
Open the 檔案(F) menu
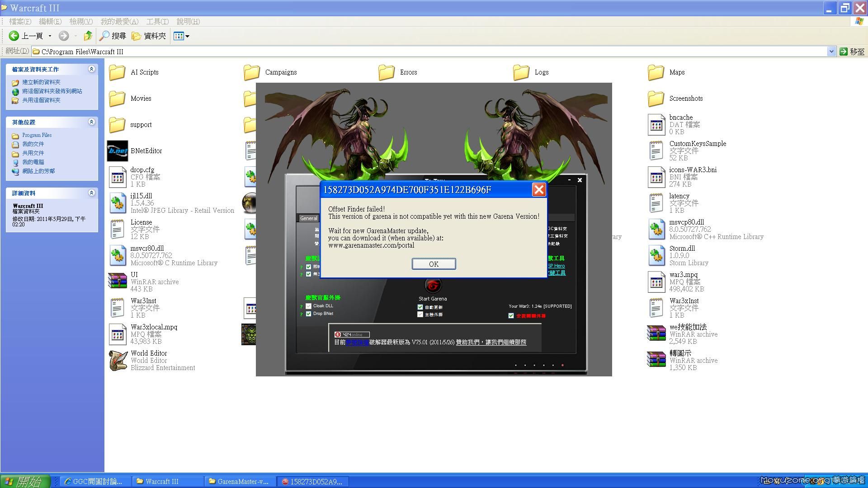(20, 21)
